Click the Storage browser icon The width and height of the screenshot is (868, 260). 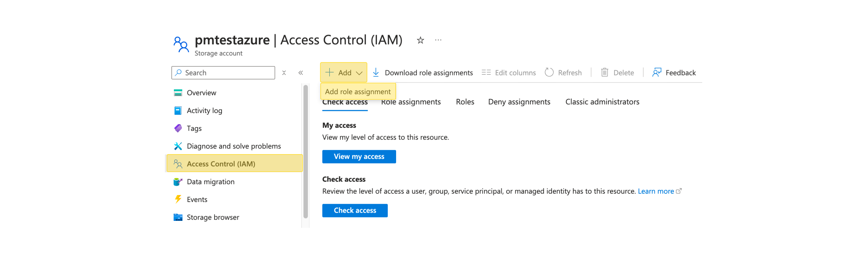coord(178,217)
